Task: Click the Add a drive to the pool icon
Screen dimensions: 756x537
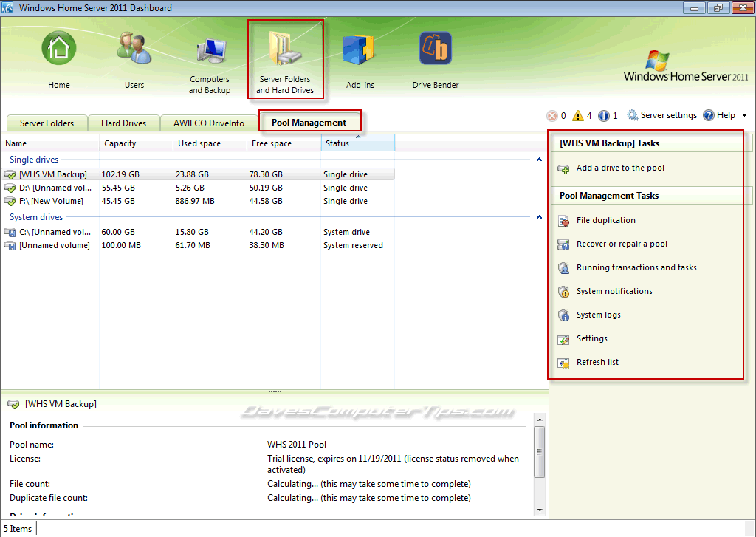Action: [x=563, y=169]
